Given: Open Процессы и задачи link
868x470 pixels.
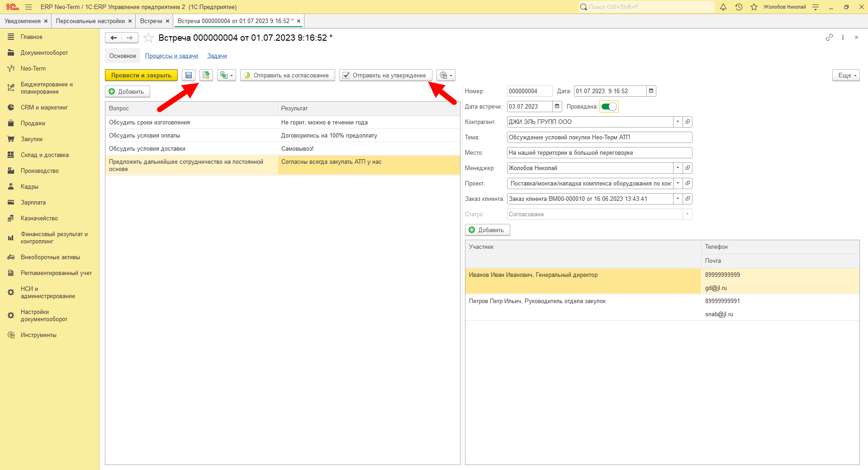Looking at the screenshot, I should click(171, 56).
